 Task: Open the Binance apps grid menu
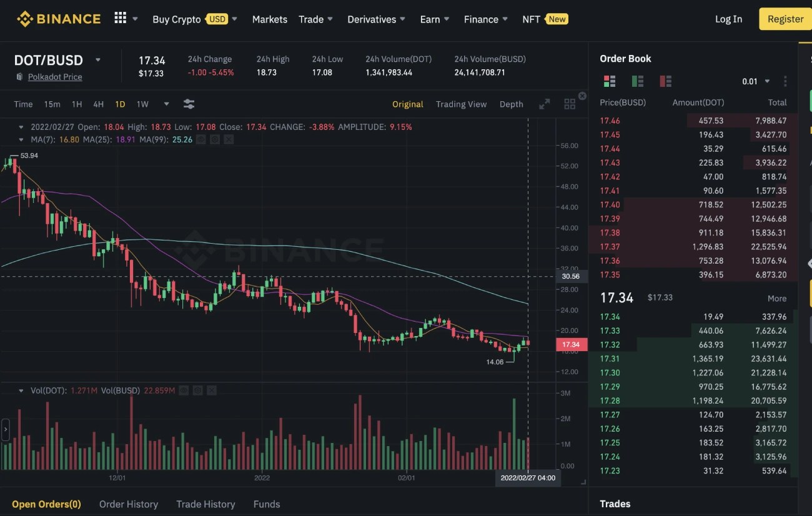coord(119,17)
